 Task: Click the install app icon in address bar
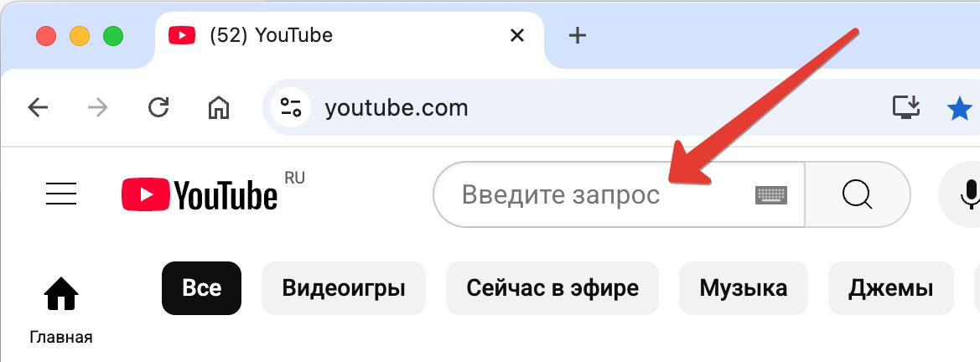click(906, 107)
